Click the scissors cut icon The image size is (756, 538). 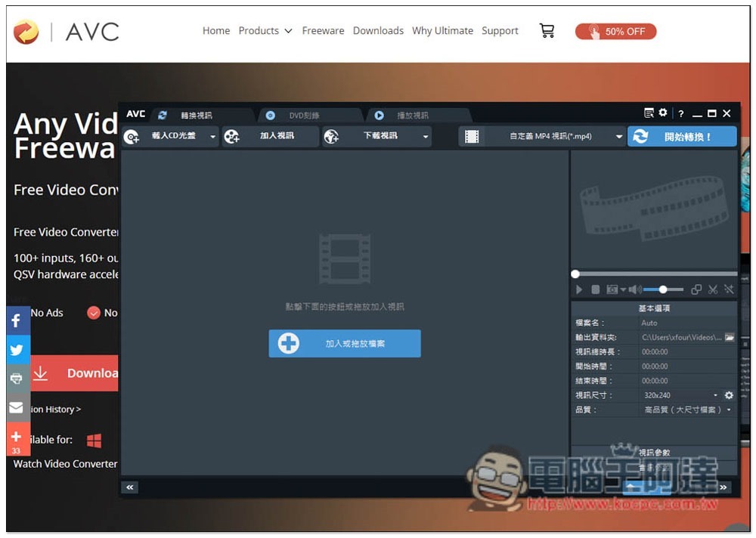(713, 289)
